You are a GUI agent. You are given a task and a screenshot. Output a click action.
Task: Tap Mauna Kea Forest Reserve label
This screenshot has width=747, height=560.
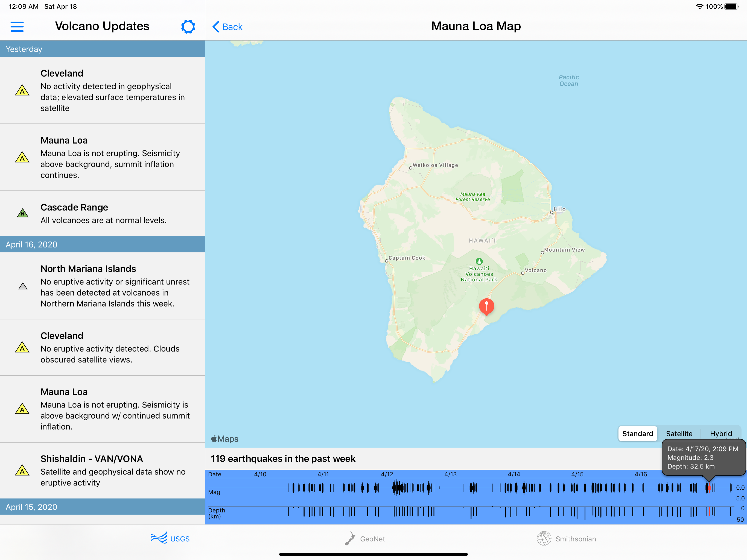coord(472,197)
